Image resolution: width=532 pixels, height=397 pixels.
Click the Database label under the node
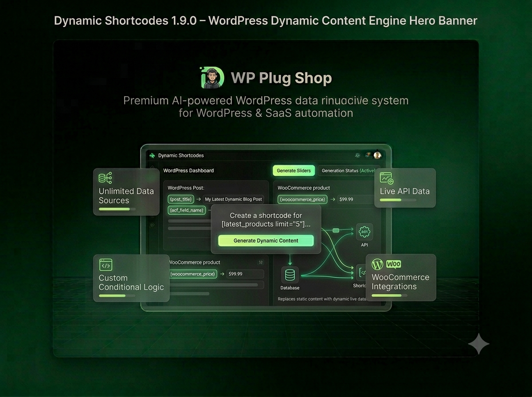point(290,288)
